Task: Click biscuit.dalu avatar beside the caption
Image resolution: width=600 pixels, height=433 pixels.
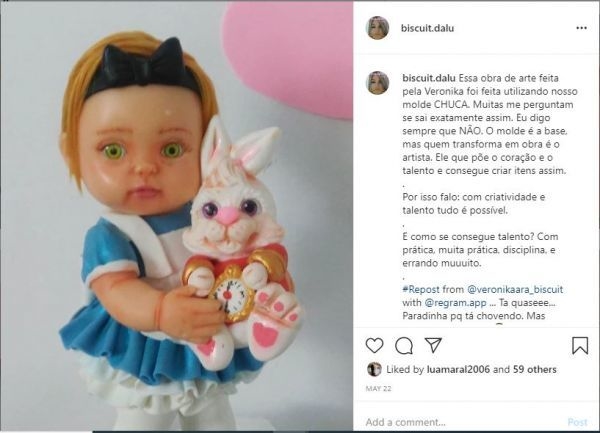Action: coord(377,83)
